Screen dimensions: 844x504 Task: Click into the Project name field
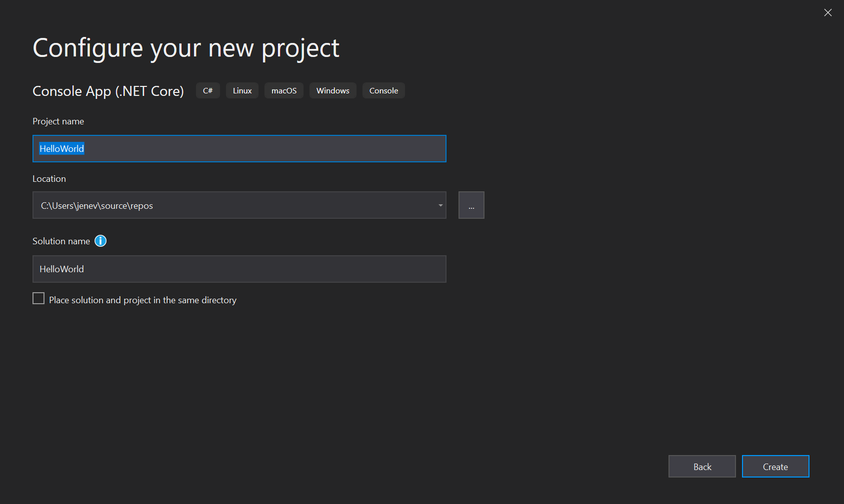coord(239,148)
